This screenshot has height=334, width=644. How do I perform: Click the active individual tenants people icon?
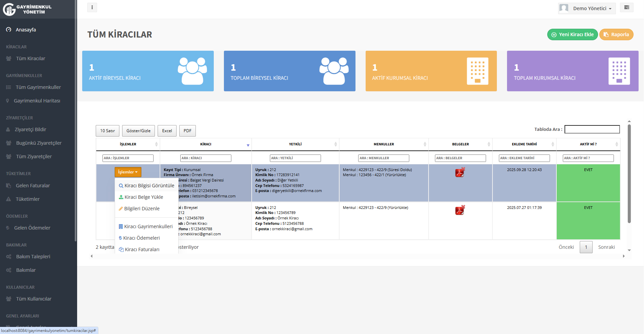pos(192,71)
